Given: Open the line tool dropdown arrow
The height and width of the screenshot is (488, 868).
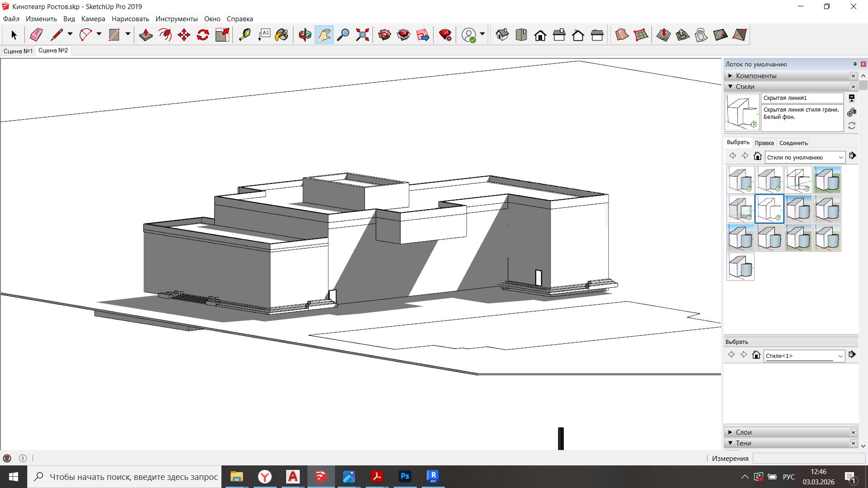Looking at the screenshot, I should coord(70,34).
